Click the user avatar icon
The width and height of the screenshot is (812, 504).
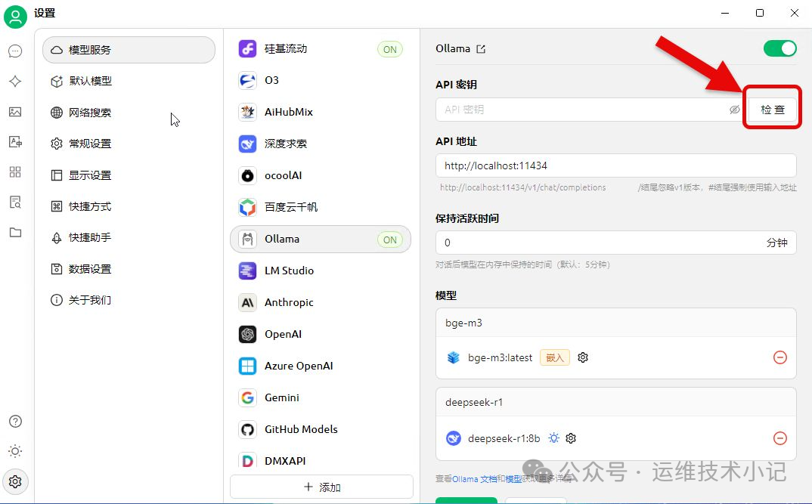16,17
